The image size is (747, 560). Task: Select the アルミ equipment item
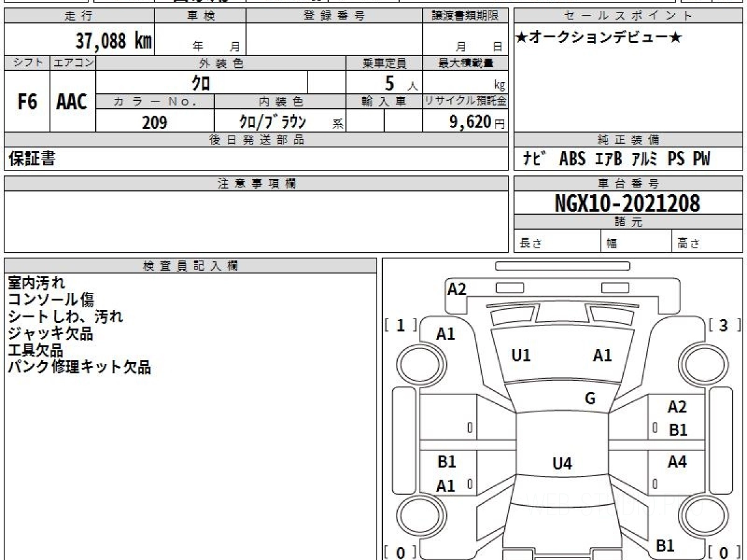click(x=645, y=159)
